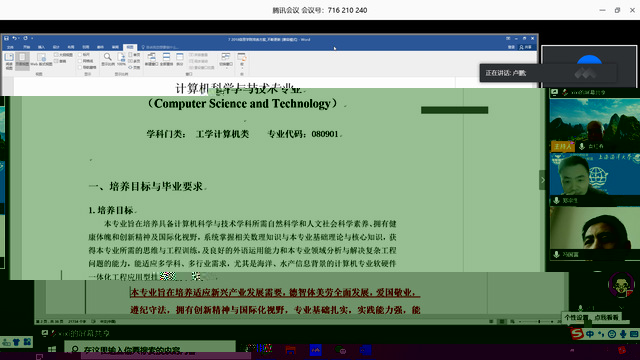Open the Zoom magnifier (显示比例) dialog
This screenshot has width=640, height=360.
107,59
